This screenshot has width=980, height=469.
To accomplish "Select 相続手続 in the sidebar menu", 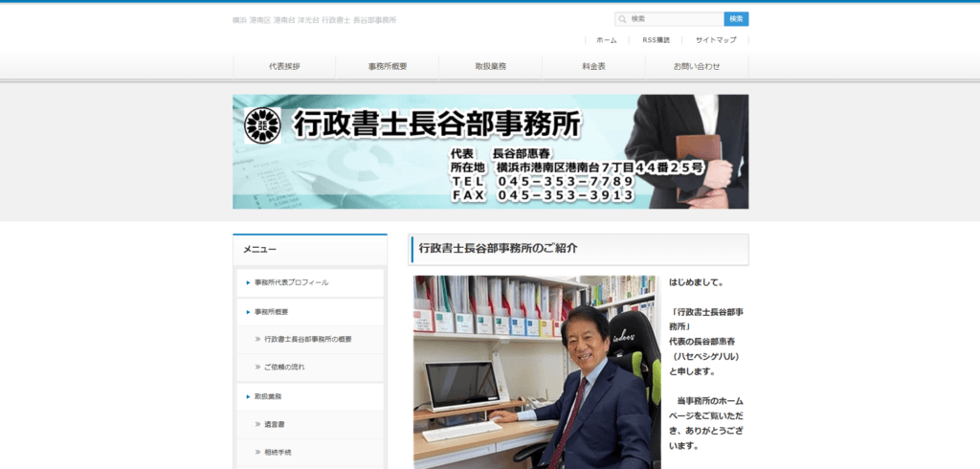I will click(x=278, y=452).
